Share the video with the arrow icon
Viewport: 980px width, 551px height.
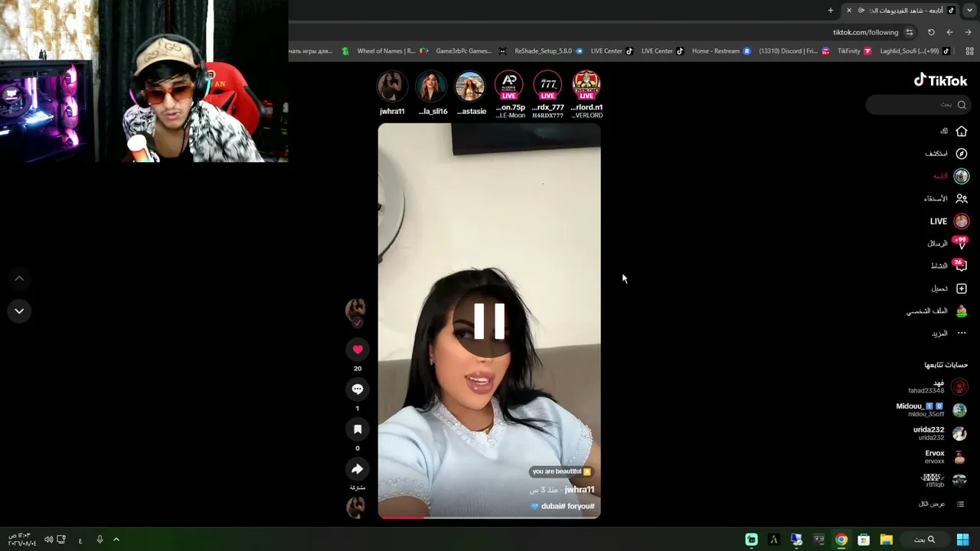pyautogui.click(x=357, y=469)
